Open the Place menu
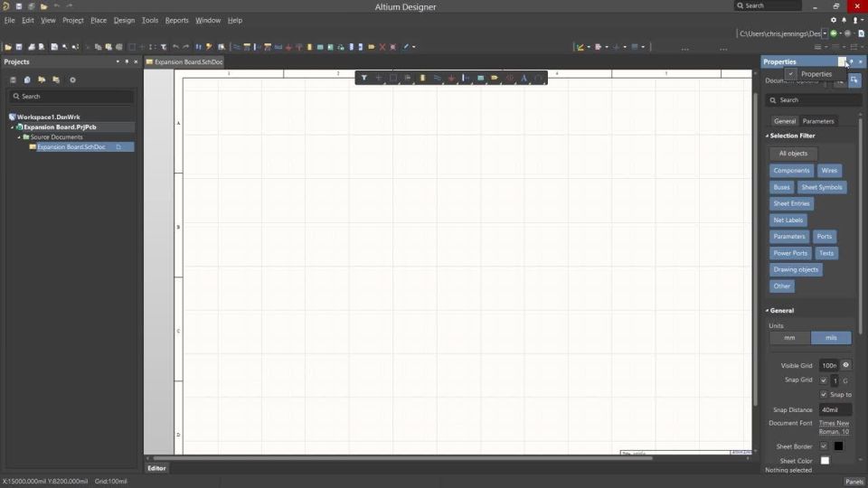This screenshot has height=488, width=868. [99, 21]
